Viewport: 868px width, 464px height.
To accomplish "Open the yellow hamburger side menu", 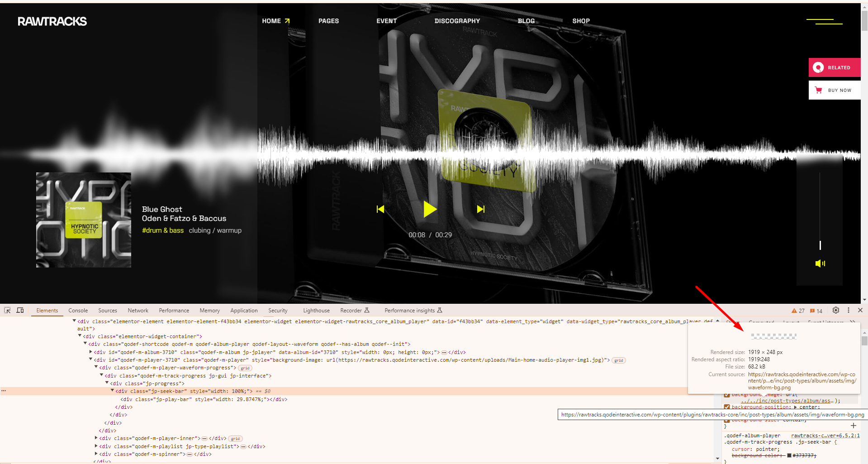I will [x=825, y=21].
